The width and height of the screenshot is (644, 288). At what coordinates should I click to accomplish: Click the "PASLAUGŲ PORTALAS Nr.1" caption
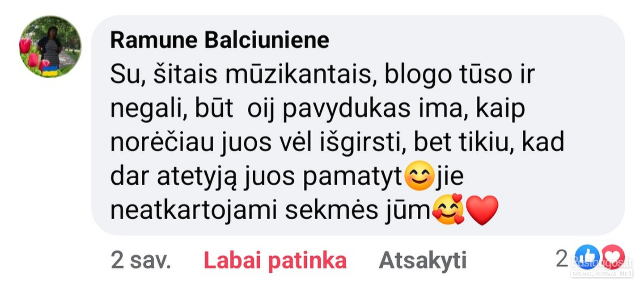point(602,274)
